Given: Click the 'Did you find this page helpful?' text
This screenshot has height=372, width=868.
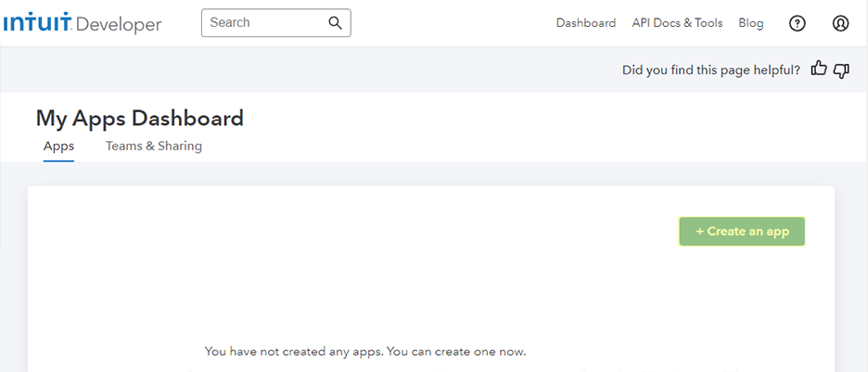Looking at the screenshot, I should click(x=711, y=70).
